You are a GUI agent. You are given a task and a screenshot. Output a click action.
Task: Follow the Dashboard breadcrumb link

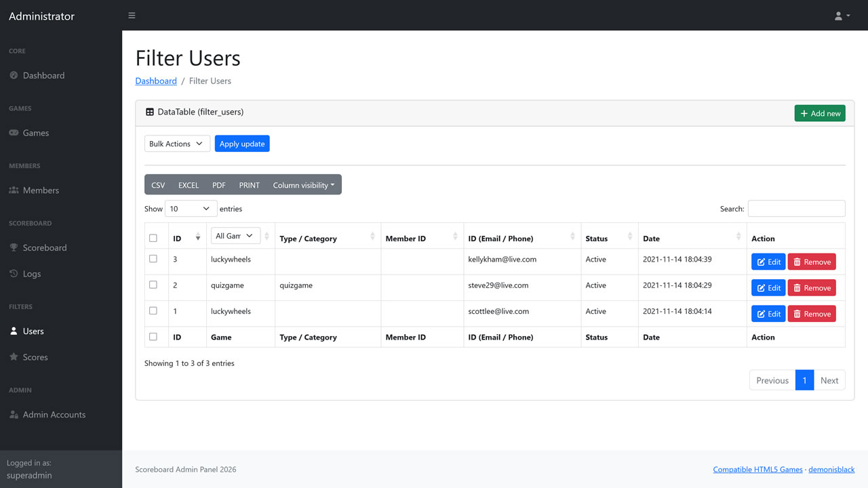click(x=156, y=81)
